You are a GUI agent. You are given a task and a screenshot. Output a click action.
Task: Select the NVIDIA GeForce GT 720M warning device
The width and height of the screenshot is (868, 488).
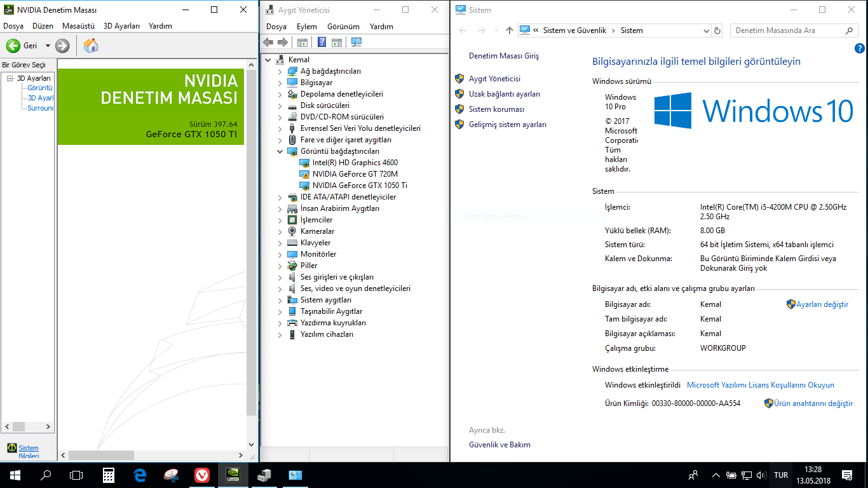(355, 174)
